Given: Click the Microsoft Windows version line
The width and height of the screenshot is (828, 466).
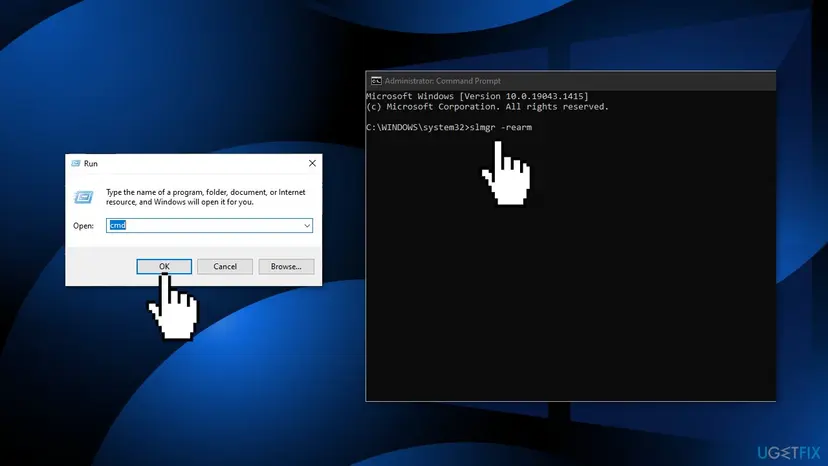Looking at the screenshot, I should (477, 96).
